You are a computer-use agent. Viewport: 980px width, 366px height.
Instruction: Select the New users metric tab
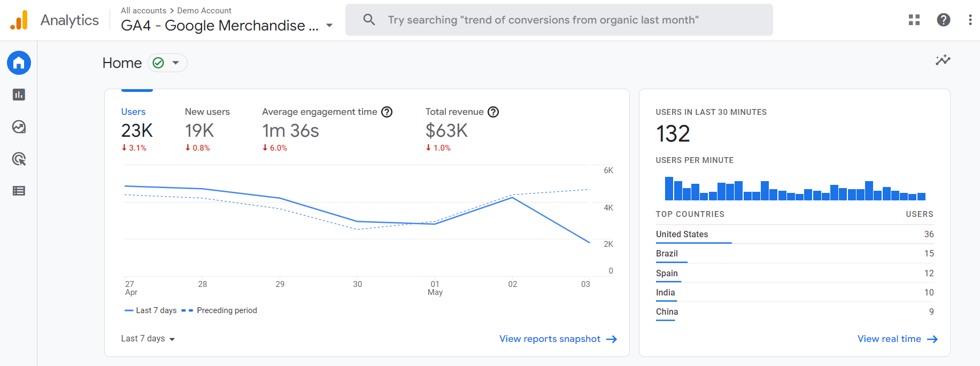coord(207,112)
